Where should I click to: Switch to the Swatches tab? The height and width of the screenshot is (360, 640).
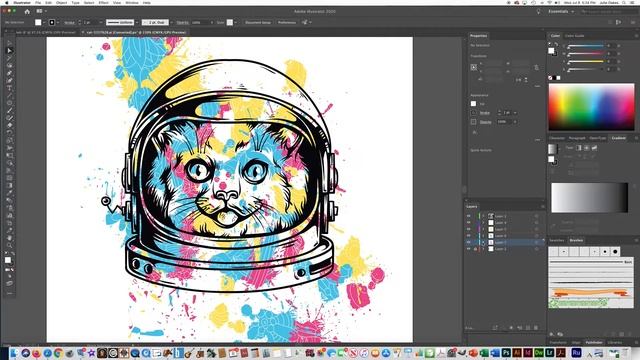(557, 240)
